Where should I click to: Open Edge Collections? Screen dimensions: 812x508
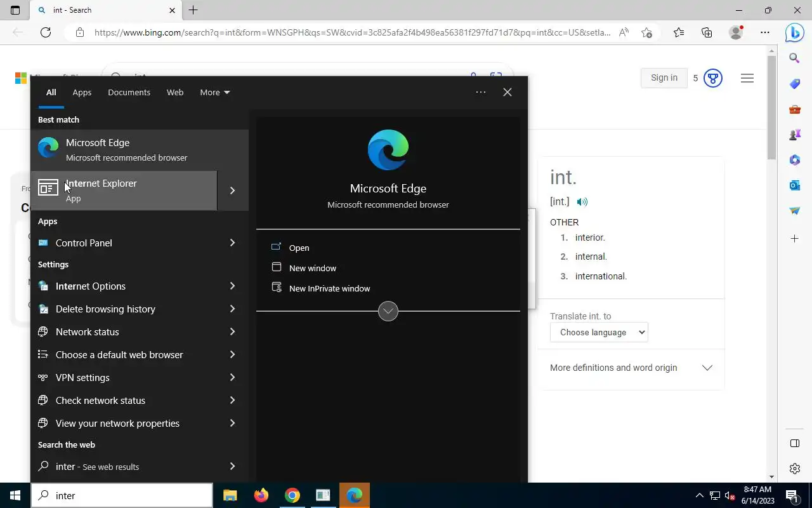[707, 32]
